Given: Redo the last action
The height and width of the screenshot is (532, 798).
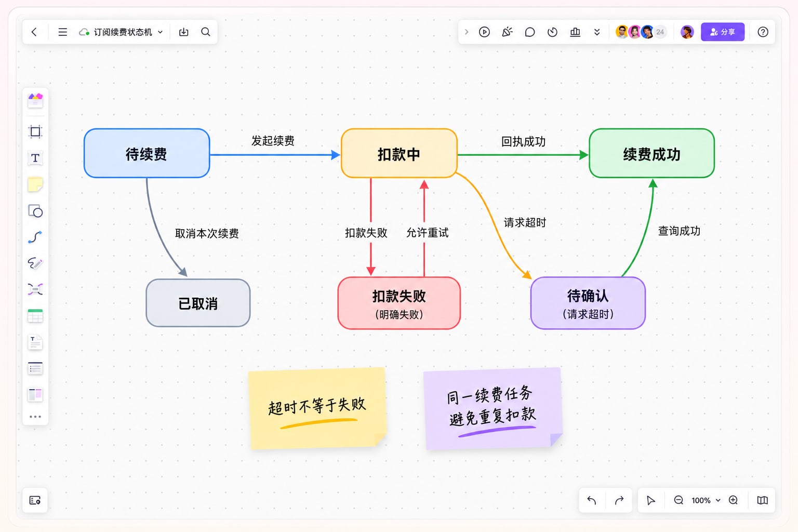Looking at the screenshot, I should pyautogui.click(x=619, y=500).
